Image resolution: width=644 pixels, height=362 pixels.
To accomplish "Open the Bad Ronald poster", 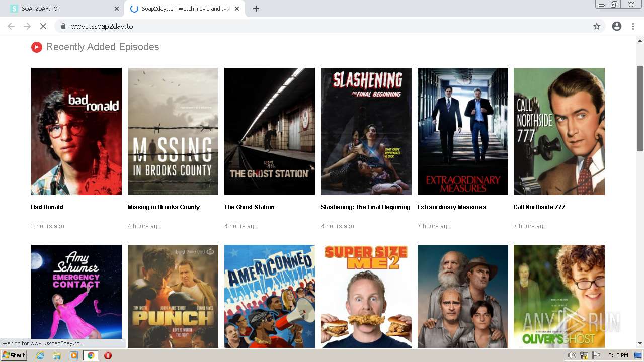I will (76, 131).
